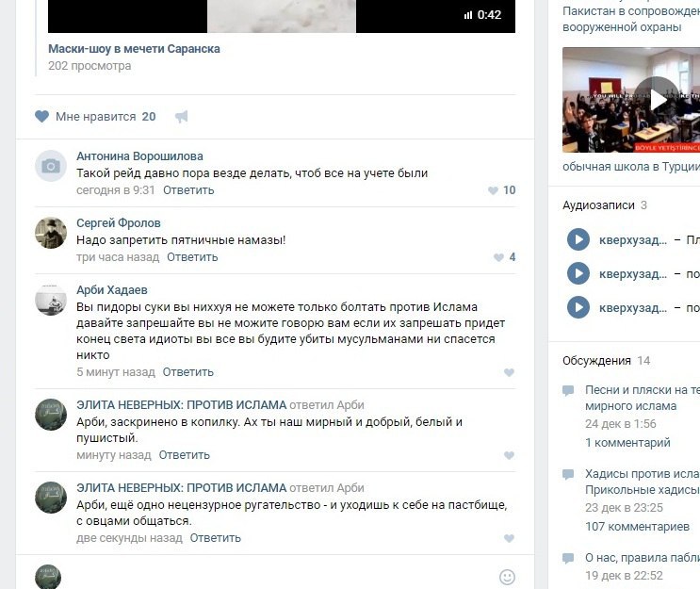Screen dimensions: 700x589
Task: Reply to Сергей Фролов's comment
Action: (x=192, y=257)
